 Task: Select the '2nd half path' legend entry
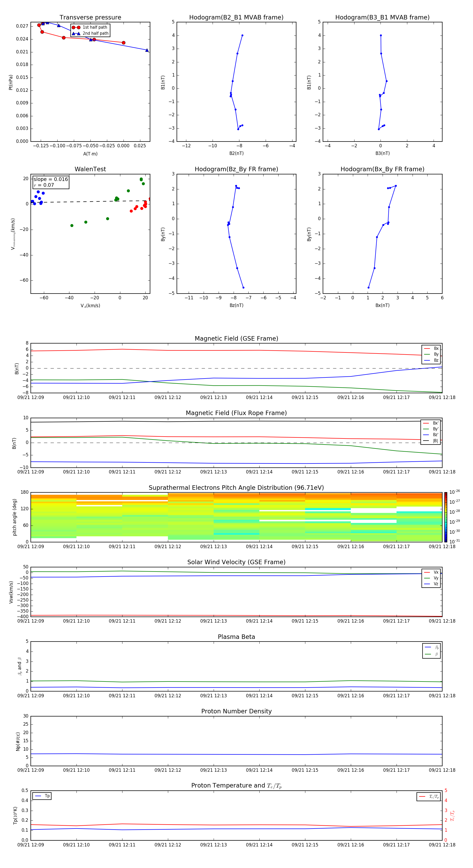[x=91, y=33]
